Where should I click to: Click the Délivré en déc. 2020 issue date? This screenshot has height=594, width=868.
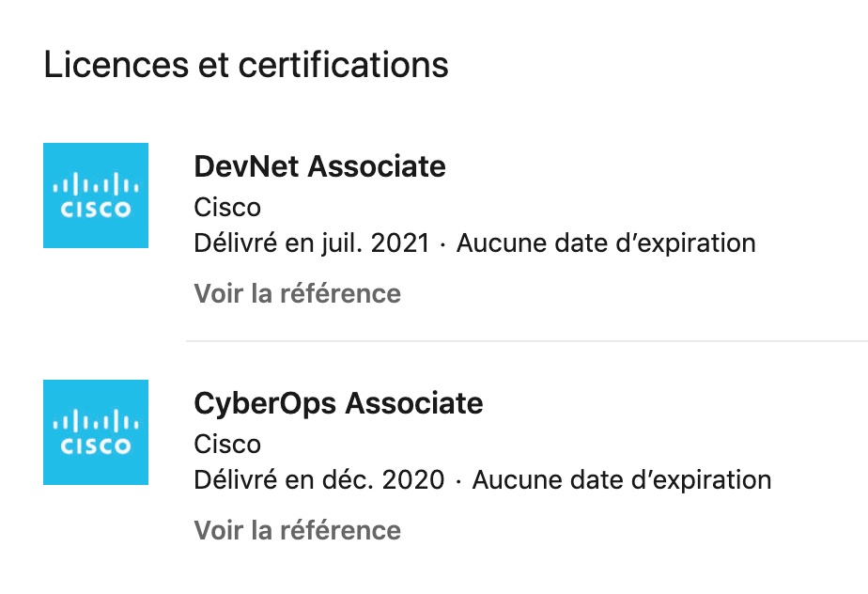coord(319,480)
